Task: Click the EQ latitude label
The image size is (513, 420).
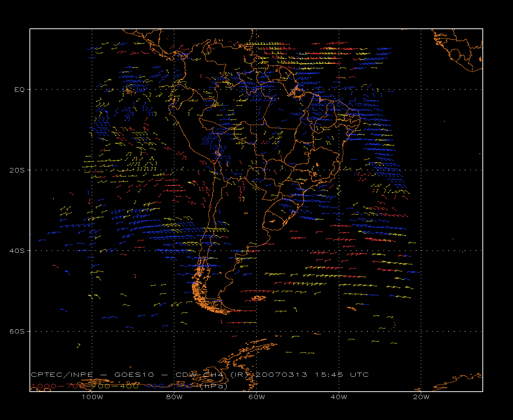Action: click(x=19, y=90)
